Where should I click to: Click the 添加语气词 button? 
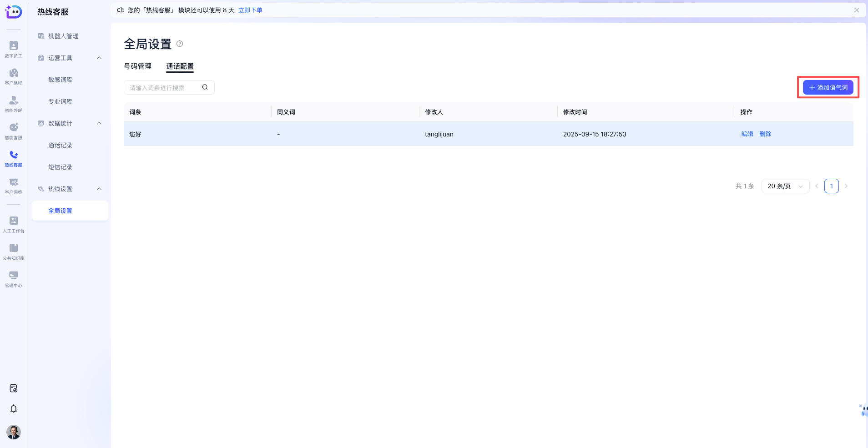(x=828, y=87)
